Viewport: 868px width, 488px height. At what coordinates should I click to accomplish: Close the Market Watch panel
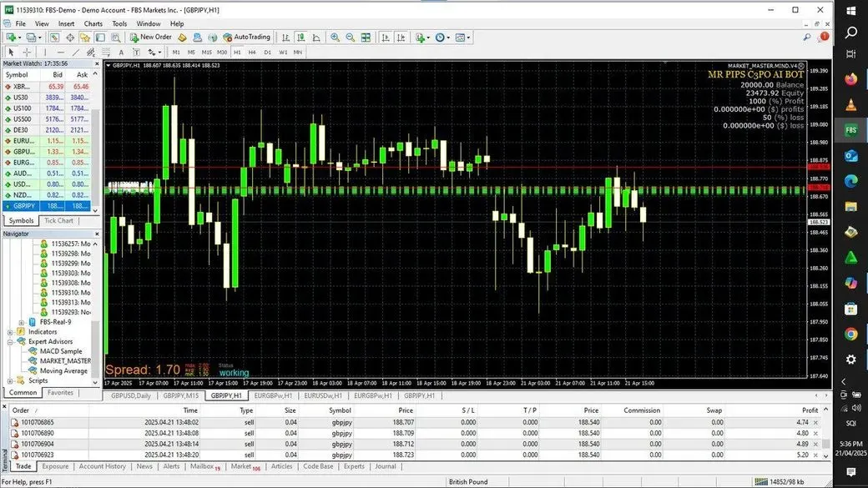[x=96, y=63]
